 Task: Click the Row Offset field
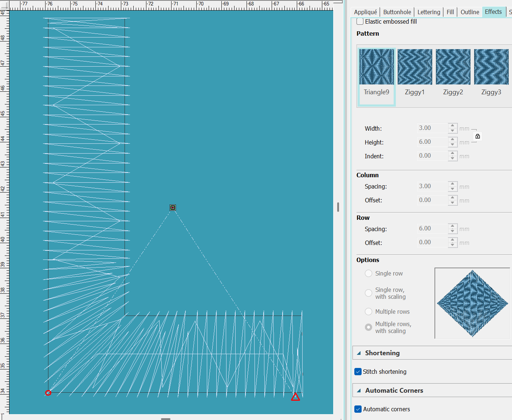click(432, 242)
